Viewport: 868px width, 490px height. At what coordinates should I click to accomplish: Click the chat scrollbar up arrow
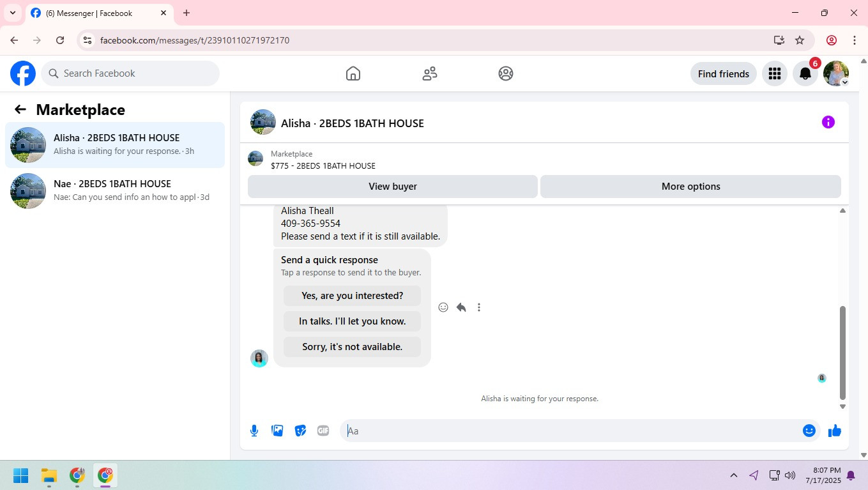(842, 211)
